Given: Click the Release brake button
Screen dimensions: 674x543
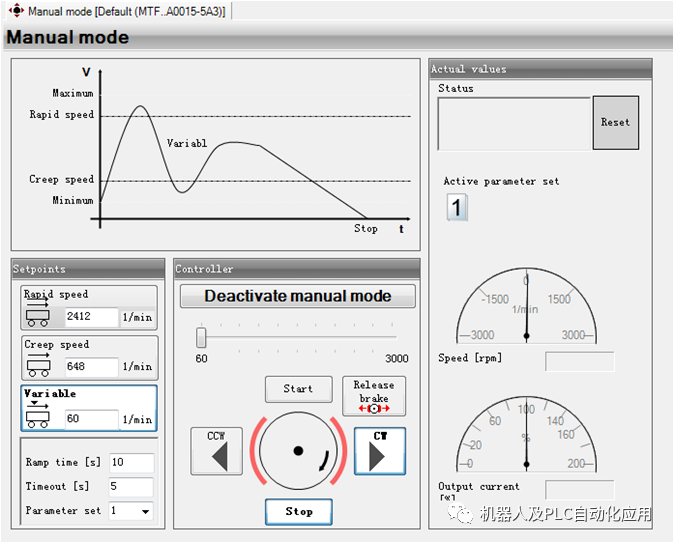Looking at the screenshot, I should 374,396.
